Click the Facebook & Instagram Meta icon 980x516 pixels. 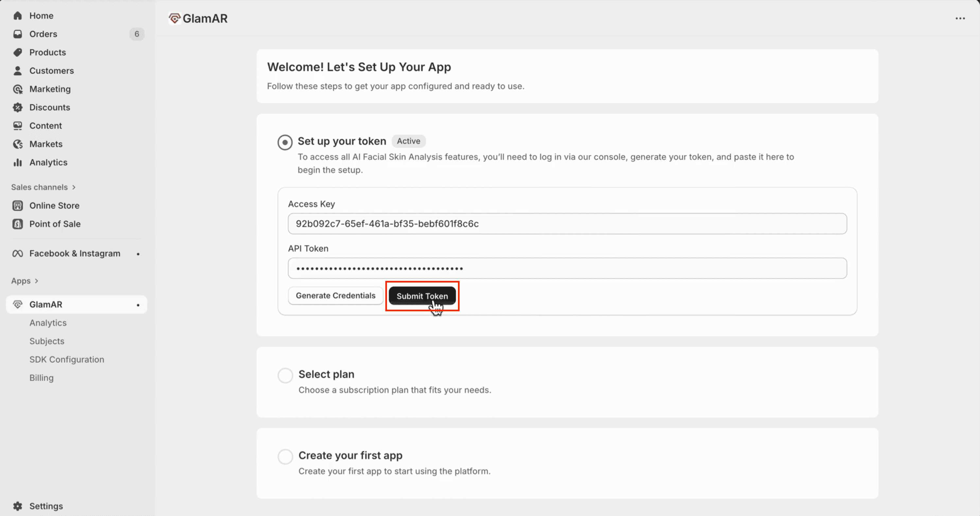[x=18, y=254]
